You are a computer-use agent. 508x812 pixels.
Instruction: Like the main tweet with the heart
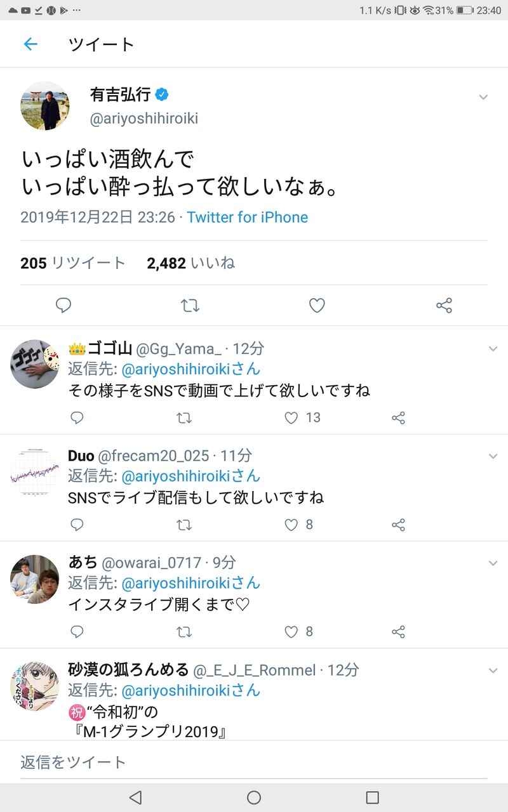tap(317, 306)
